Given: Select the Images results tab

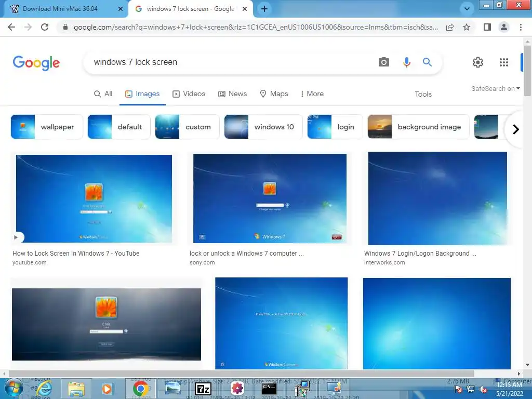Looking at the screenshot, I should pos(142,94).
